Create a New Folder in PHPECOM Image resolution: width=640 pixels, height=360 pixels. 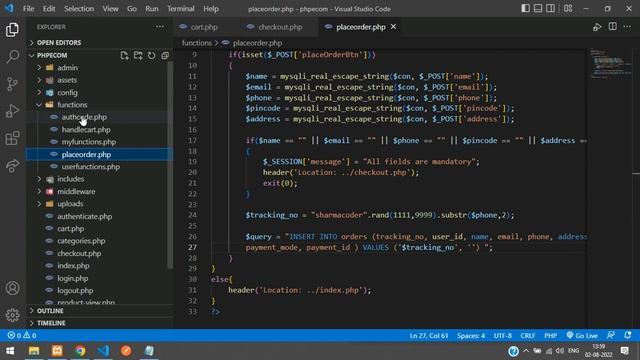tap(138, 55)
